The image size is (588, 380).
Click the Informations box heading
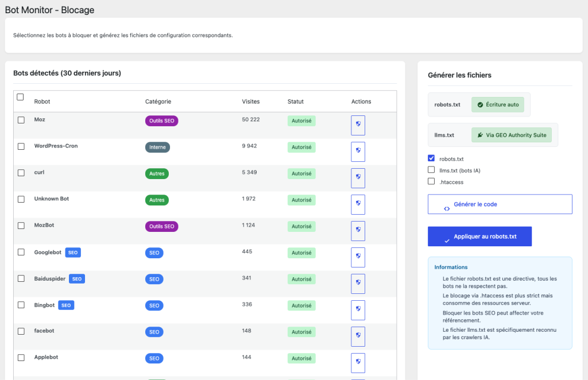click(x=451, y=267)
